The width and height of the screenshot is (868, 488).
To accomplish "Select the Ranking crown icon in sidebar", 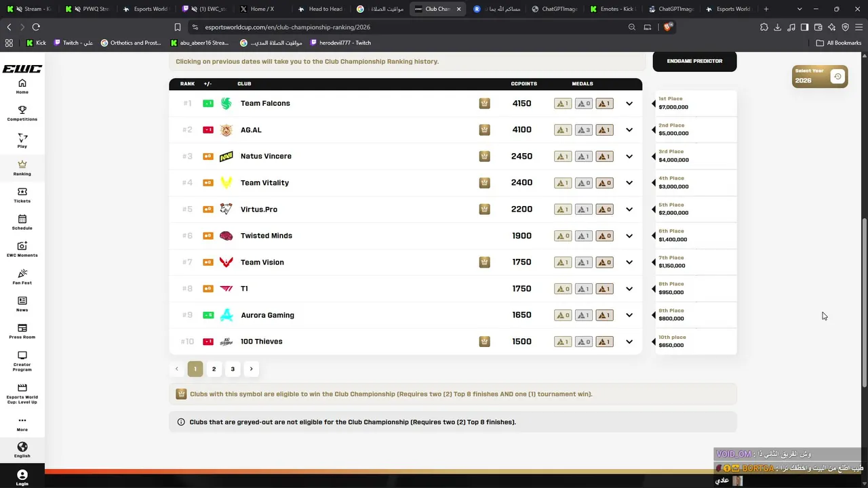I will coord(22,168).
